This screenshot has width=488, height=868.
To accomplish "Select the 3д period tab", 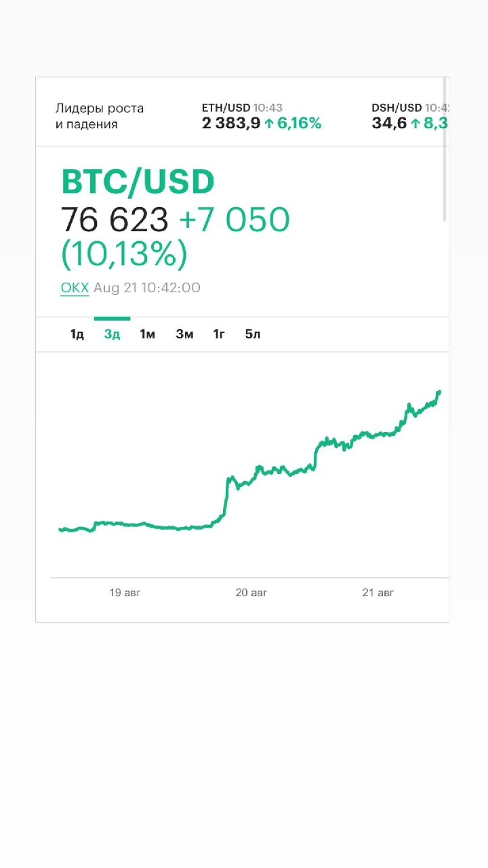I will pos(112,334).
